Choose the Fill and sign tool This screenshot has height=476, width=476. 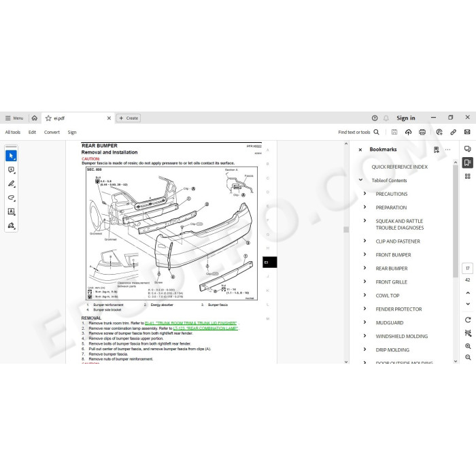point(12,226)
